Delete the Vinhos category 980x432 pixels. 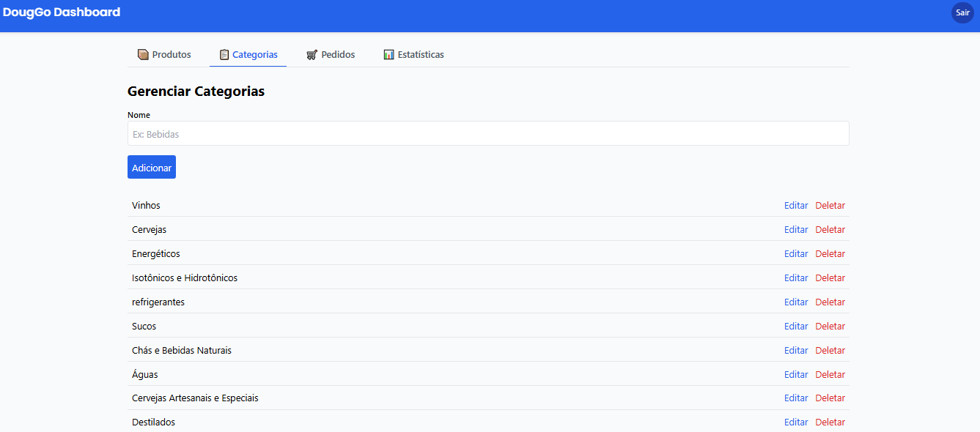(830, 206)
